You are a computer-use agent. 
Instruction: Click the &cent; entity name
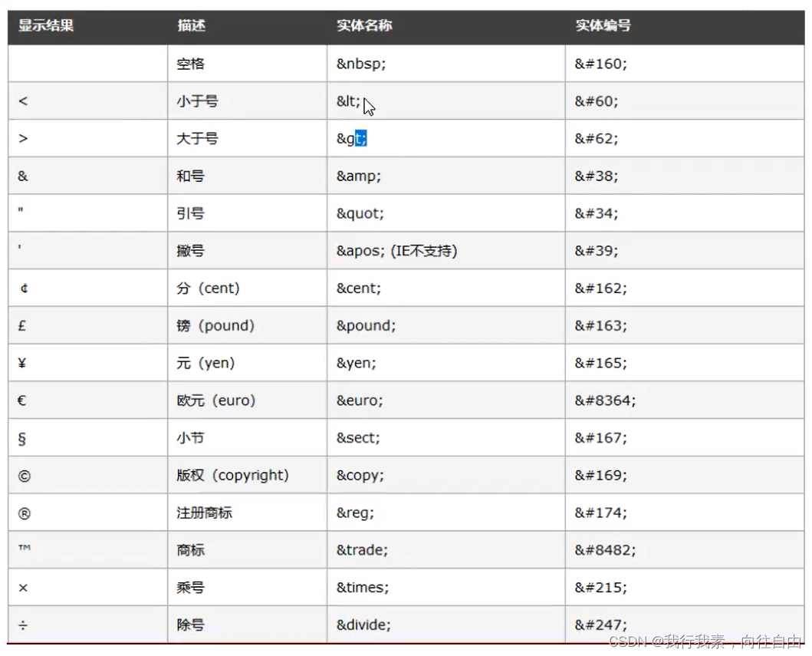[358, 288]
